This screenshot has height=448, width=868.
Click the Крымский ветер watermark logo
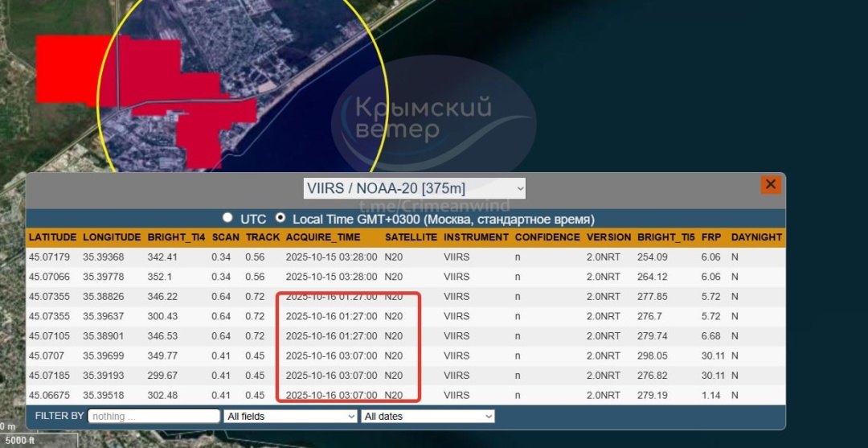(422, 118)
